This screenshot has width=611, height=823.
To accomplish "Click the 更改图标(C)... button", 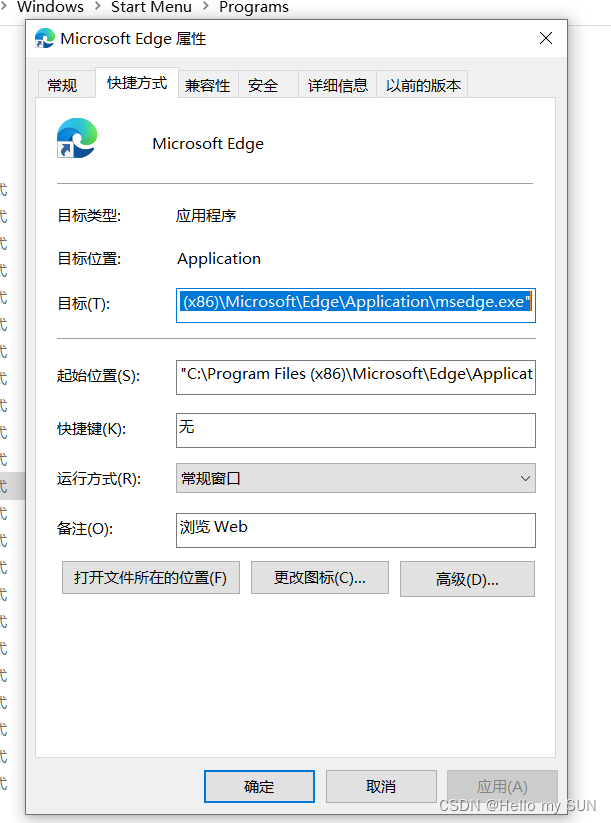I will [x=320, y=577].
